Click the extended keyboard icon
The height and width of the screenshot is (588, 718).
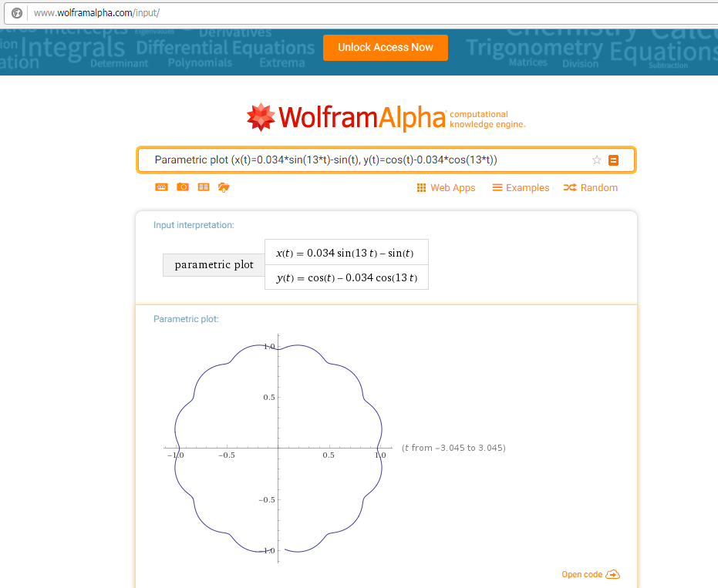point(162,187)
